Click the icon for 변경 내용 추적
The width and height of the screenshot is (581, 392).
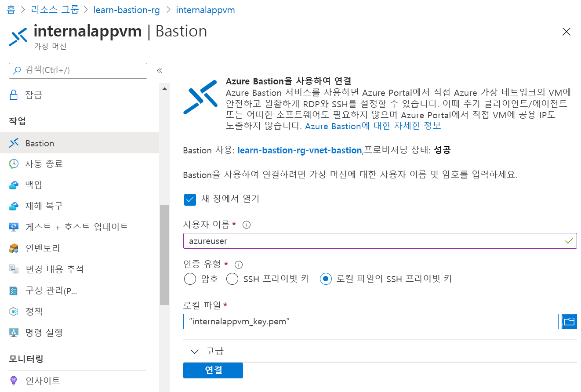[14, 269]
